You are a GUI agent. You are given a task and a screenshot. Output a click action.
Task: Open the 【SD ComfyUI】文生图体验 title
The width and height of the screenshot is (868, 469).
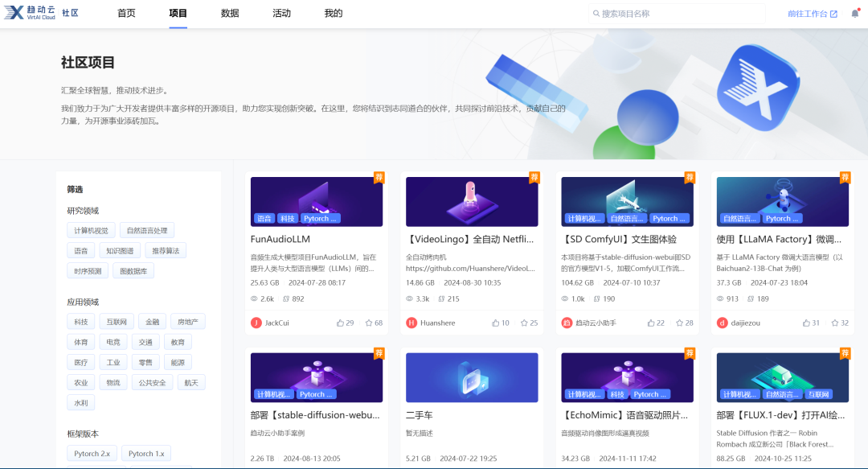[x=619, y=239]
